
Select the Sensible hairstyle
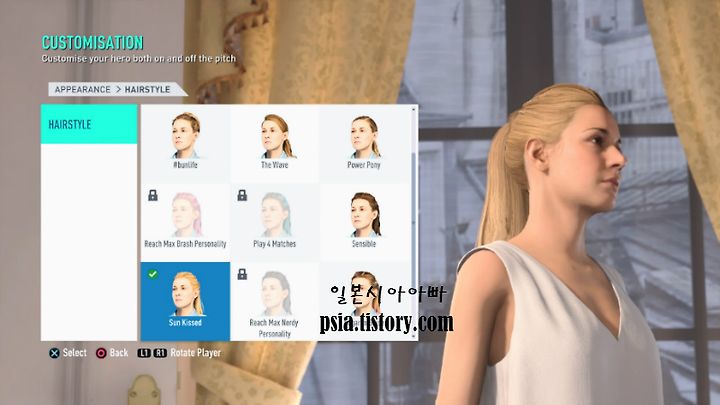[364, 222]
